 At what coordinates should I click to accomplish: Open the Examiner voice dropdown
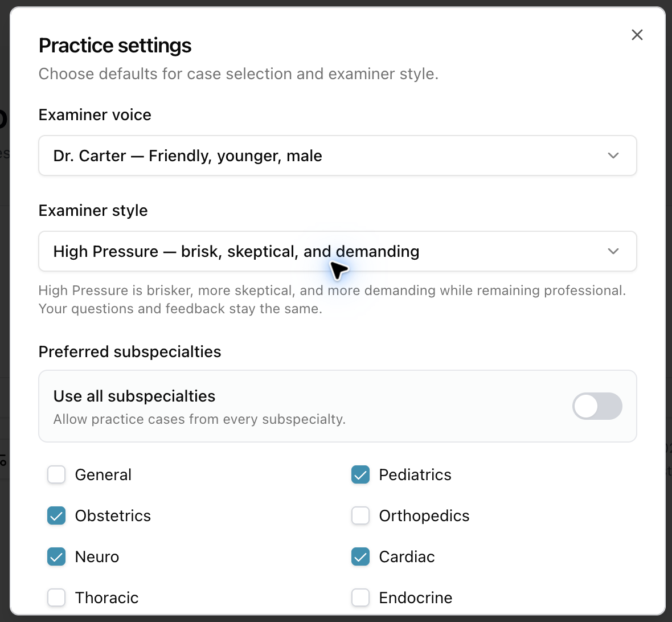[x=337, y=155]
